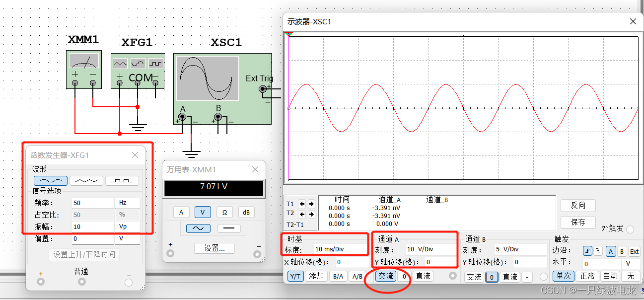Set Channel B coupling to 交流 (AC)

474,277
